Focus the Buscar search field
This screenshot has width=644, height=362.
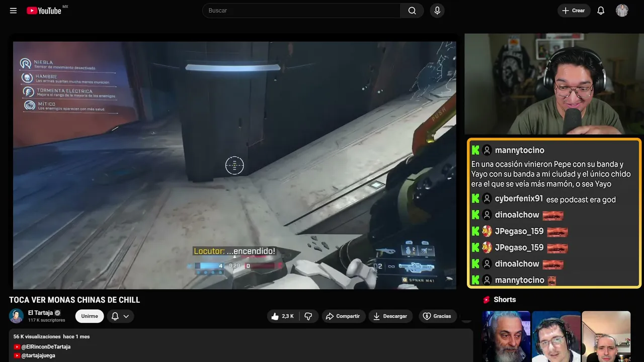(301, 11)
